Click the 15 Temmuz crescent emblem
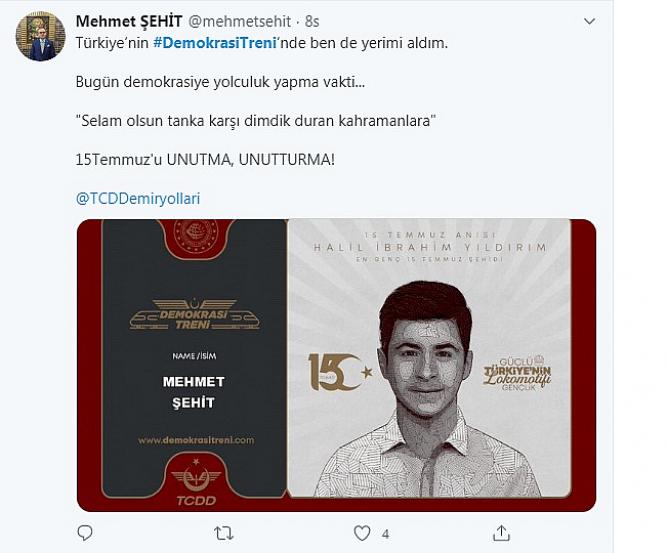This screenshot has height=553, width=668. pyautogui.click(x=340, y=372)
